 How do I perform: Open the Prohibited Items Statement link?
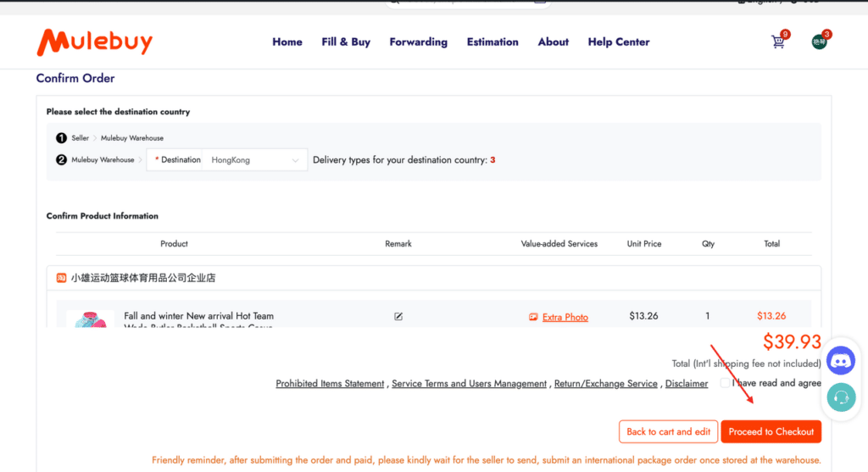point(330,384)
